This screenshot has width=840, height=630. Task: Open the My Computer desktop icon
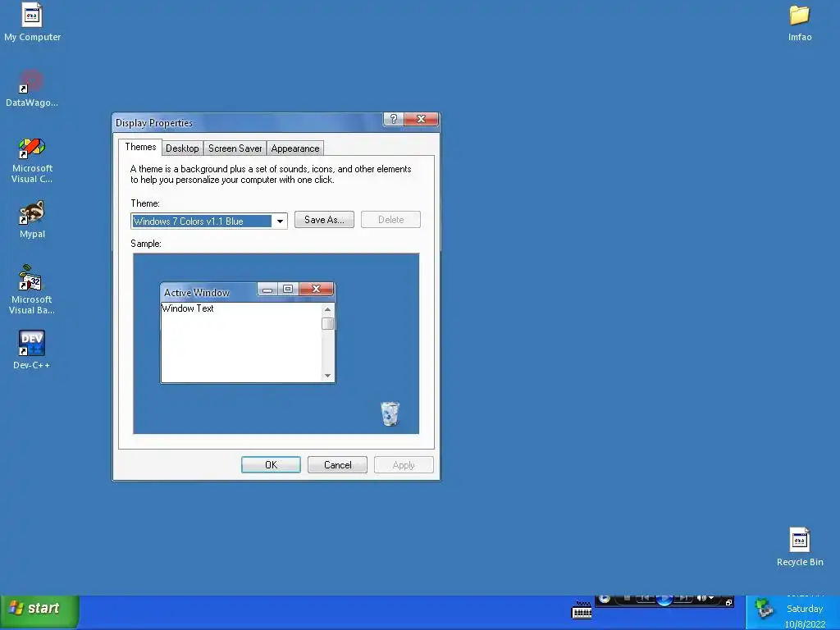(32, 22)
